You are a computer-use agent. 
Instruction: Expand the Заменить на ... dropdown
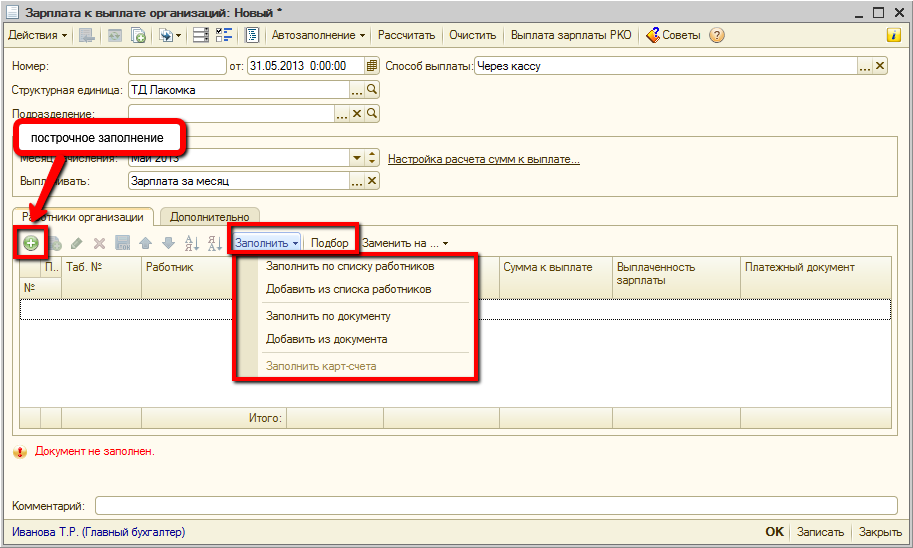click(x=405, y=243)
